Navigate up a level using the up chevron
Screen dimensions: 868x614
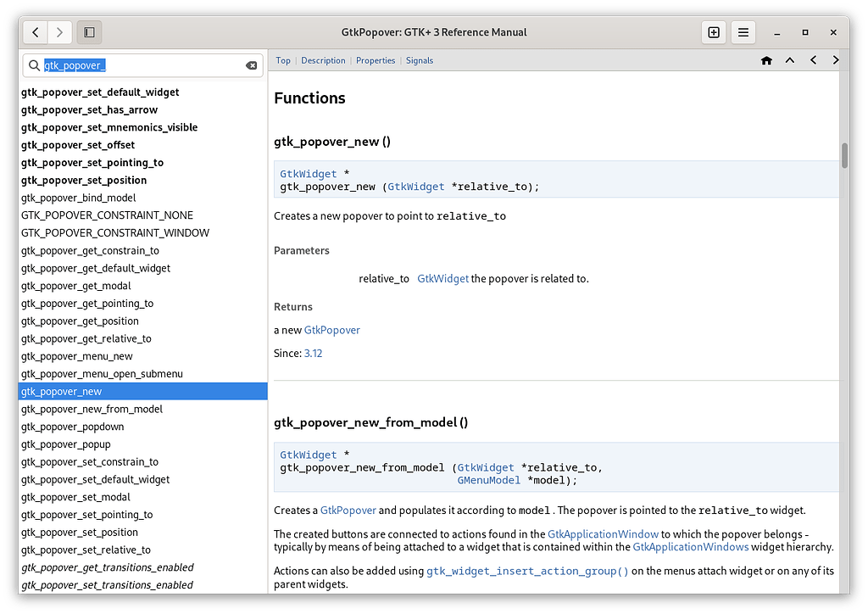coord(789,60)
